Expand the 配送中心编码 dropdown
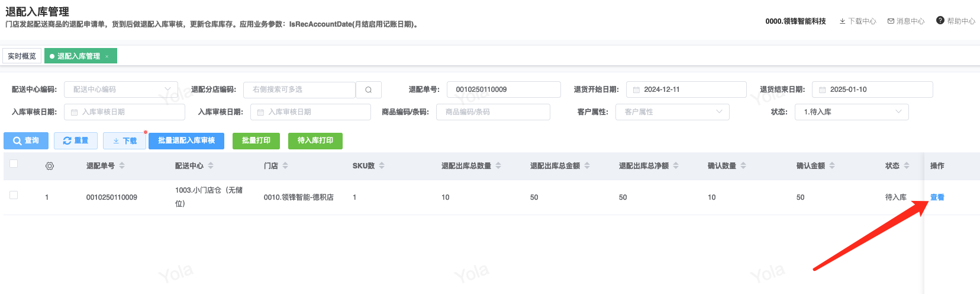980x294 pixels. (121, 90)
